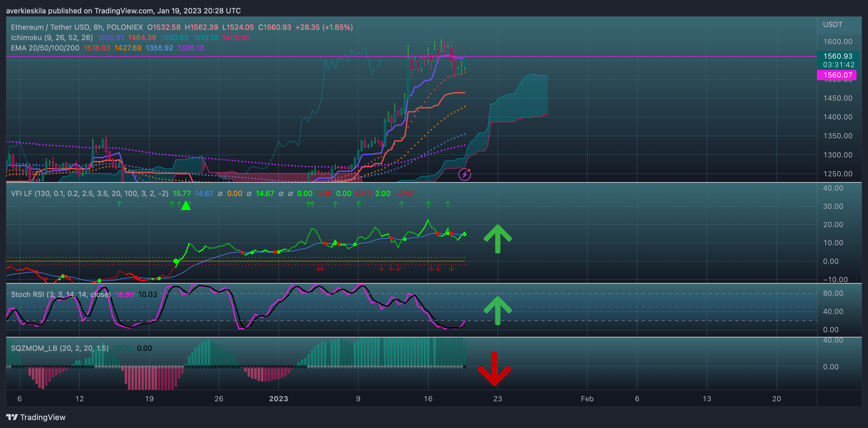Click the close value C1560.93 in header

pyautogui.click(x=275, y=27)
